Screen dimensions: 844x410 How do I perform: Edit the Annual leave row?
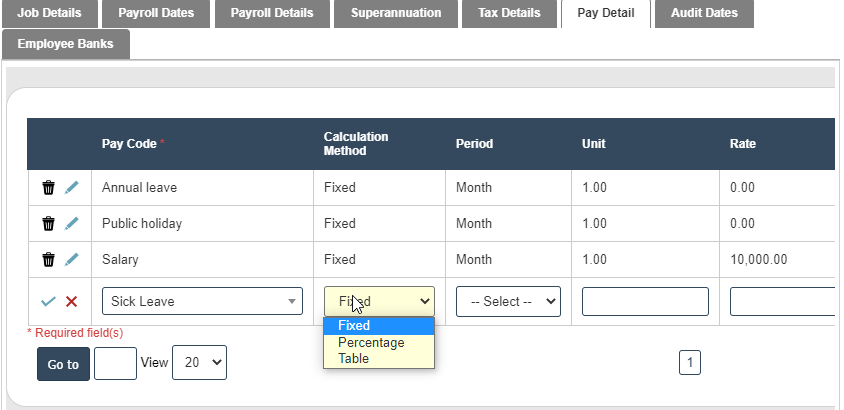[71, 187]
